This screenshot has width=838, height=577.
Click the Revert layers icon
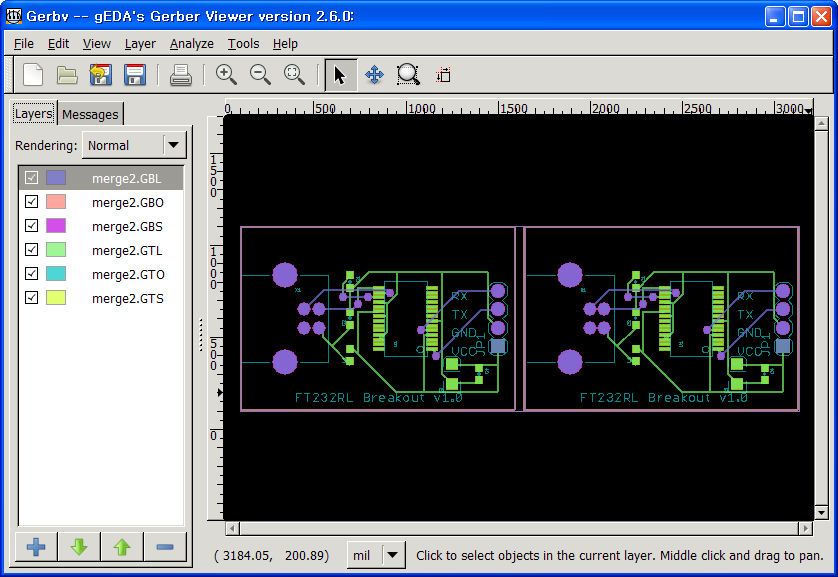tap(100, 75)
